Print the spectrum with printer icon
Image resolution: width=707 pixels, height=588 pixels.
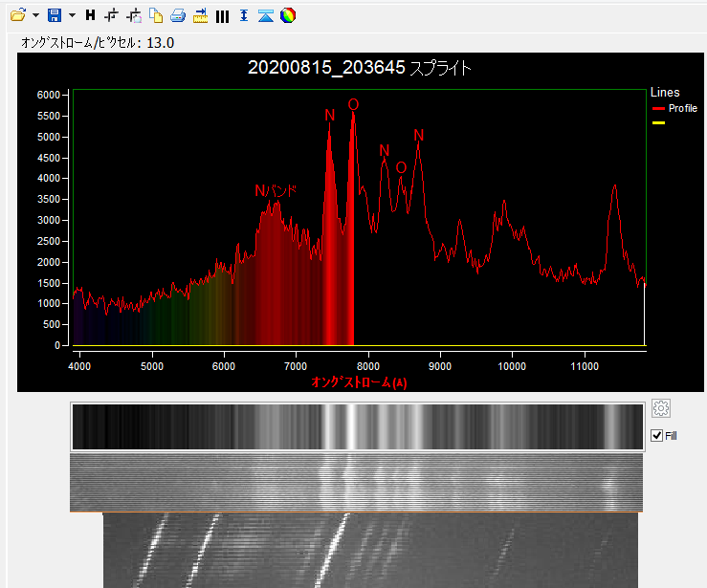(x=178, y=15)
